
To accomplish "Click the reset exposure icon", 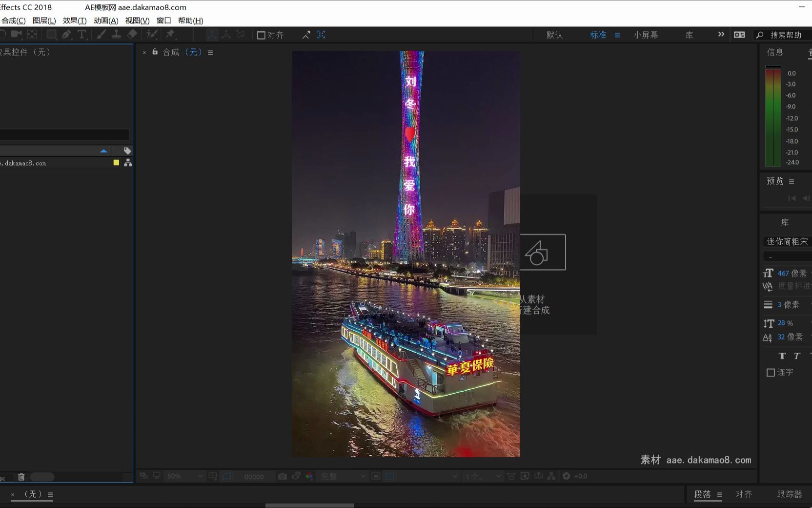I will point(566,476).
